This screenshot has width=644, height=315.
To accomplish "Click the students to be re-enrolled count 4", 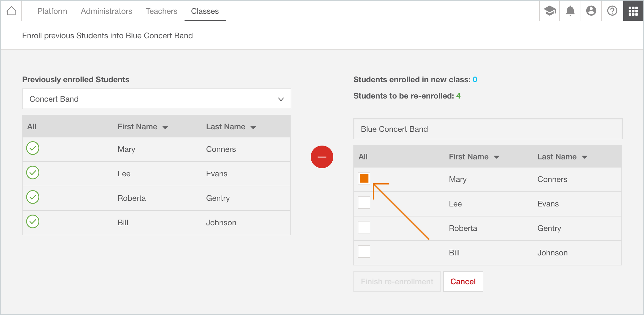I will click(459, 96).
